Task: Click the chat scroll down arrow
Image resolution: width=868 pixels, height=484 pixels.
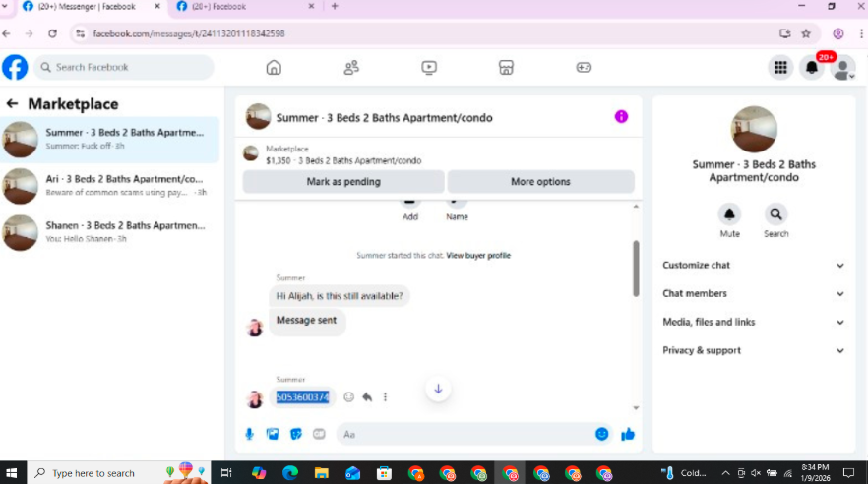Action: tap(636, 408)
